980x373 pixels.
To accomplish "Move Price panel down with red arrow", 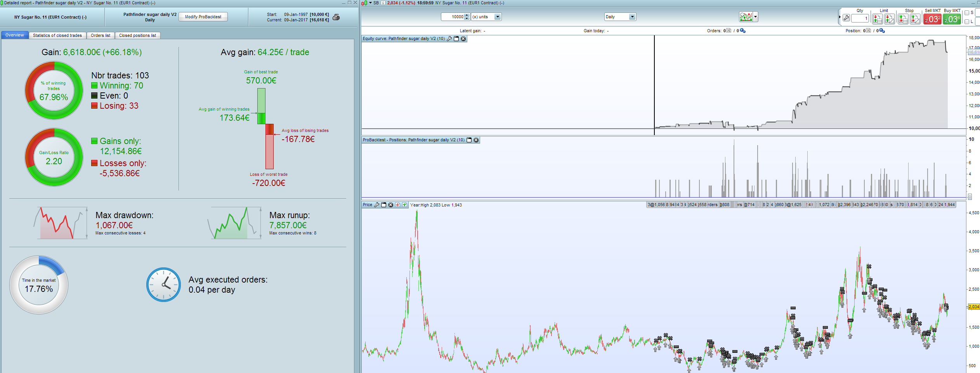I will point(398,205).
